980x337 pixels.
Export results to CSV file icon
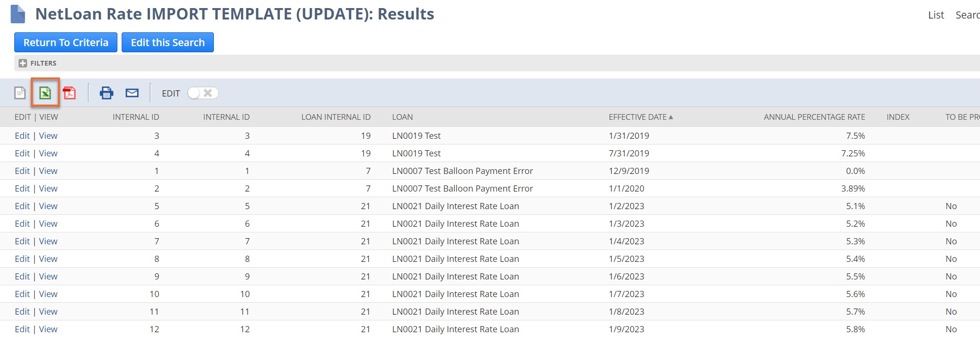click(x=20, y=93)
